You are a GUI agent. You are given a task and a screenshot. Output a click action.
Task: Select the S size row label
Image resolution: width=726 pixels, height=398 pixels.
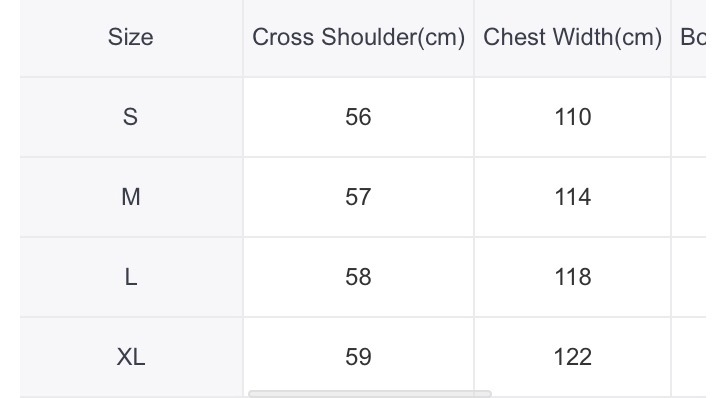(x=131, y=117)
